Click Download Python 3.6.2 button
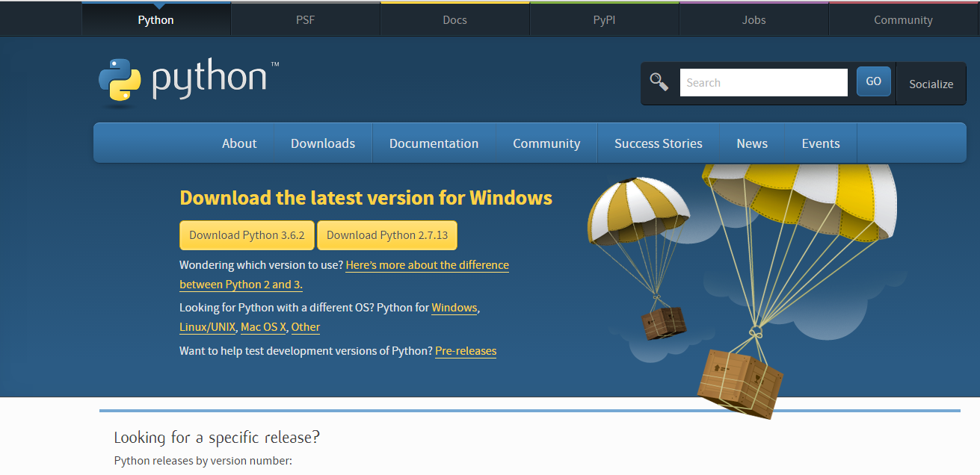Image resolution: width=980 pixels, height=475 pixels. [x=247, y=235]
